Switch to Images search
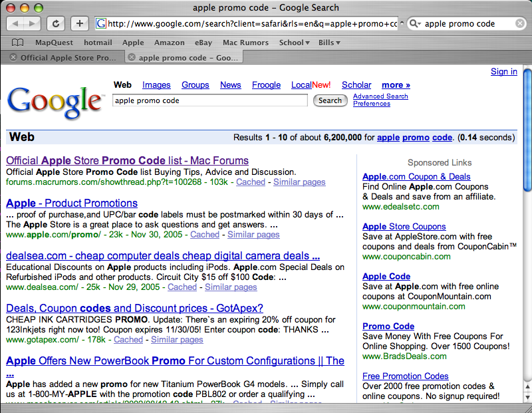Screen dimensions: 532x413 (x=156, y=85)
